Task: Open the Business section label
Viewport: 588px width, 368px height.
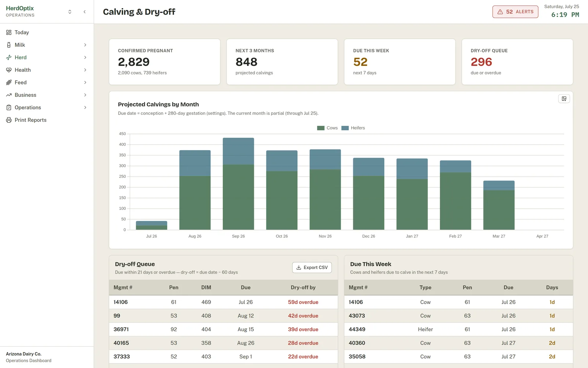Action: coord(25,95)
